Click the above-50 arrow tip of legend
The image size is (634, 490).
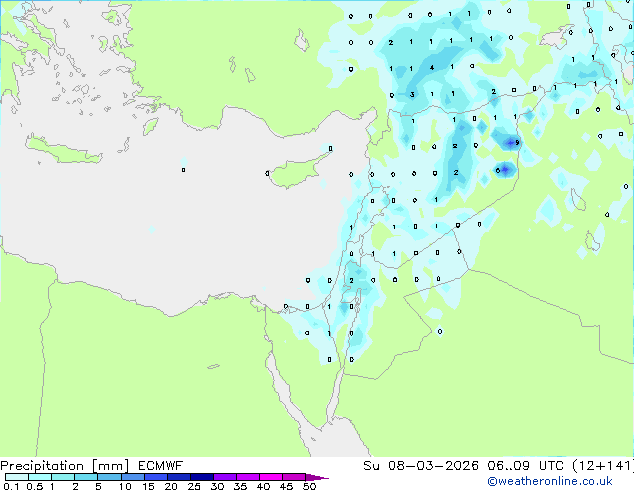[x=317, y=477]
